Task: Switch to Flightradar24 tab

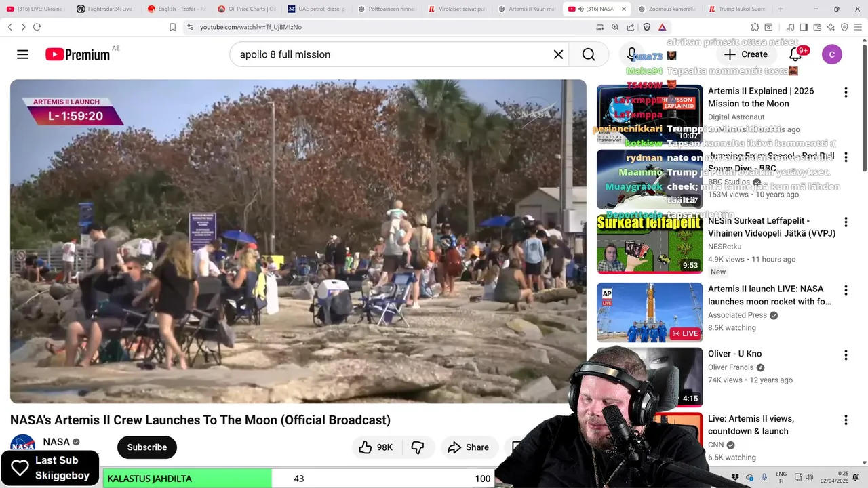Action: click(105, 9)
